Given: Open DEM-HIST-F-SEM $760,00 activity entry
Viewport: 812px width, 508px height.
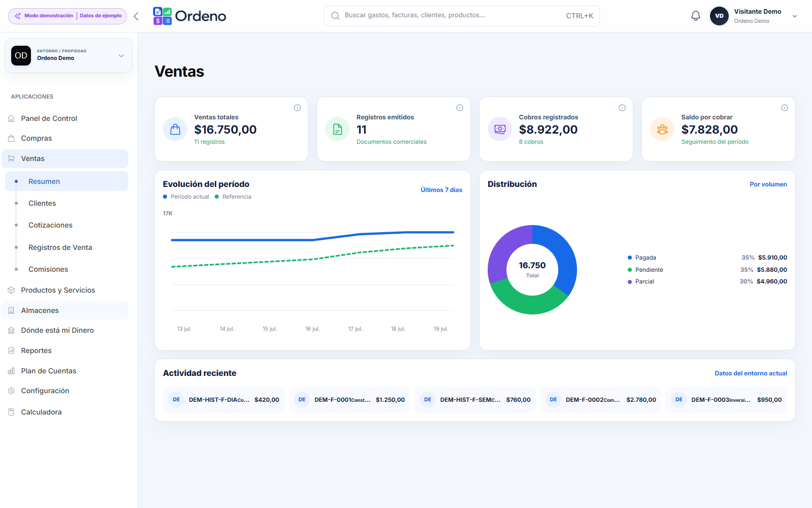Looking at the screenshot, I should click(x=475, y=400).
